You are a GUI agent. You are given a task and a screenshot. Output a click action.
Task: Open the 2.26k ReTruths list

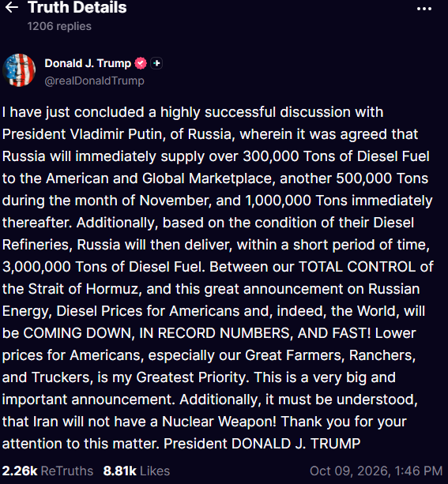(x=47, y=471)
